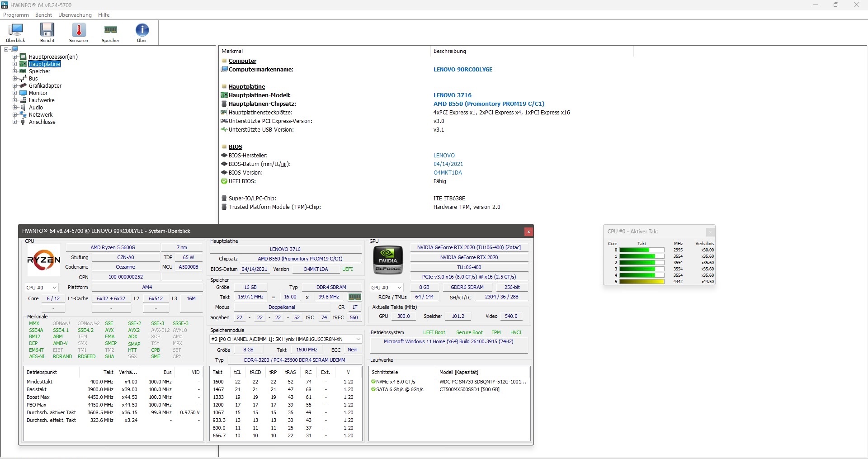The width and height of the screenshot is (868, 459).
Task: Select Bus label in the tree
Action: tap(33, 78)
